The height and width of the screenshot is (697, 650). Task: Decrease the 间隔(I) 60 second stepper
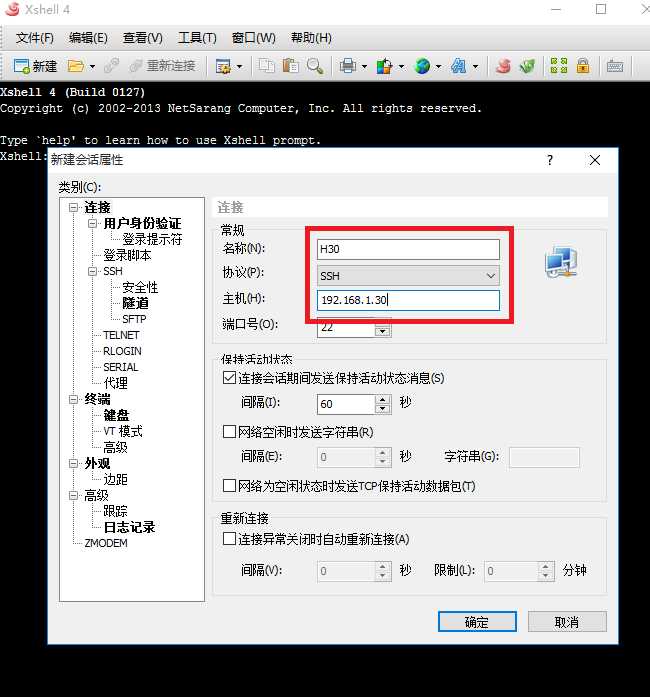click(x=383, y=409)
